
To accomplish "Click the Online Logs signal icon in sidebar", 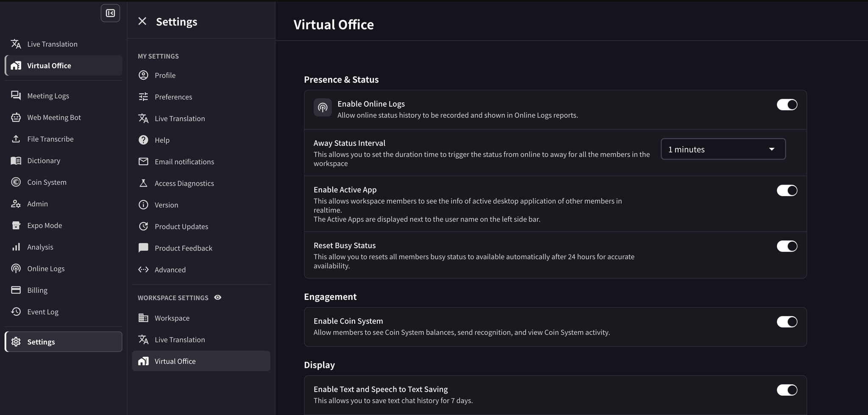I will pyautogui.click(x=16, y=268).
